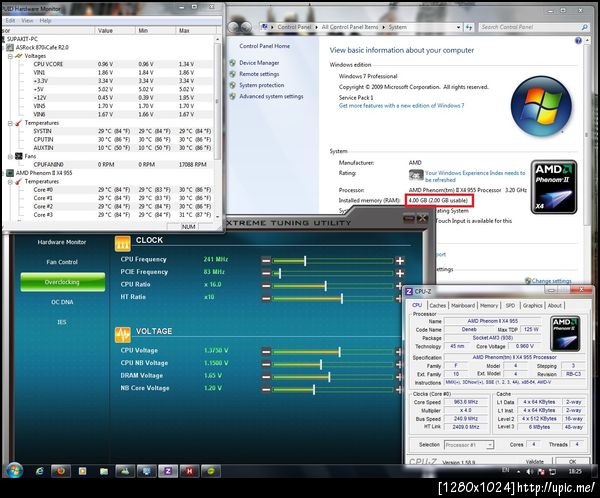
Task: Collapse motherboard Temperatures tree node
Action: pyautogui.click(x=10, y=123)
